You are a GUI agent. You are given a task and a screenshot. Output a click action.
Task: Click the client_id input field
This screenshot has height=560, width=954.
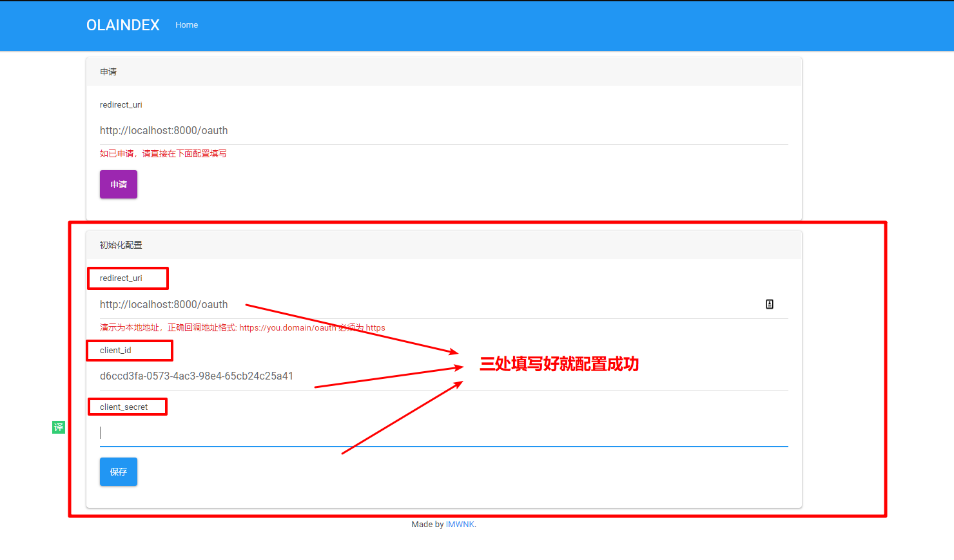(443, 376)
